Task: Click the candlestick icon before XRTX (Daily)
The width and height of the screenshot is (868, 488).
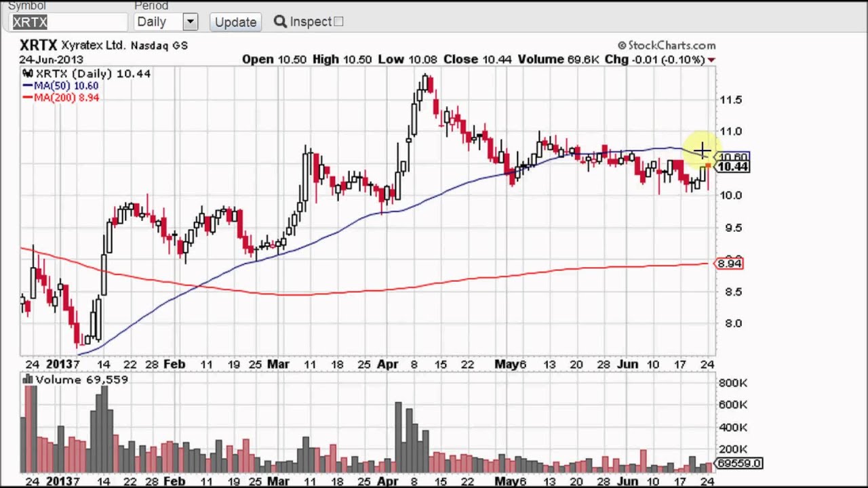Action: point(28,73)
